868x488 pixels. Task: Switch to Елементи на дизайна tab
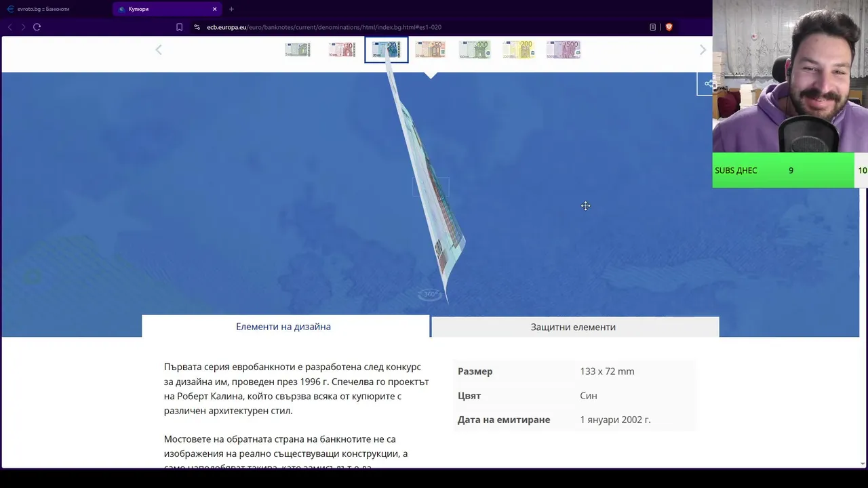[x=284, y=327]
